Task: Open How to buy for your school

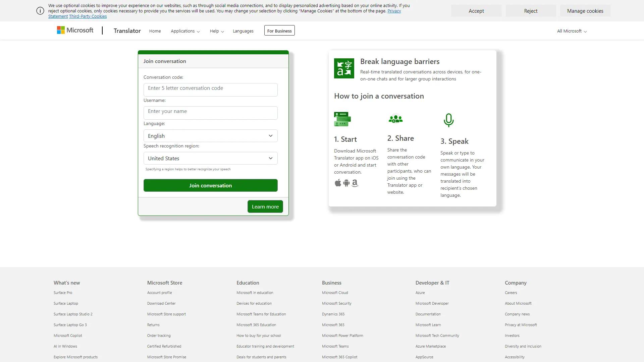Action: click(x=259, y=336)
